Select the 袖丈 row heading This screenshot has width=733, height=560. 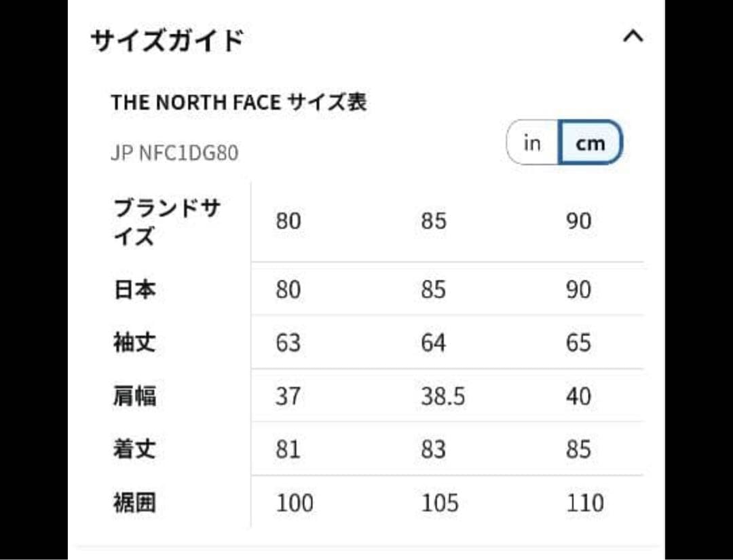[134, 343]
